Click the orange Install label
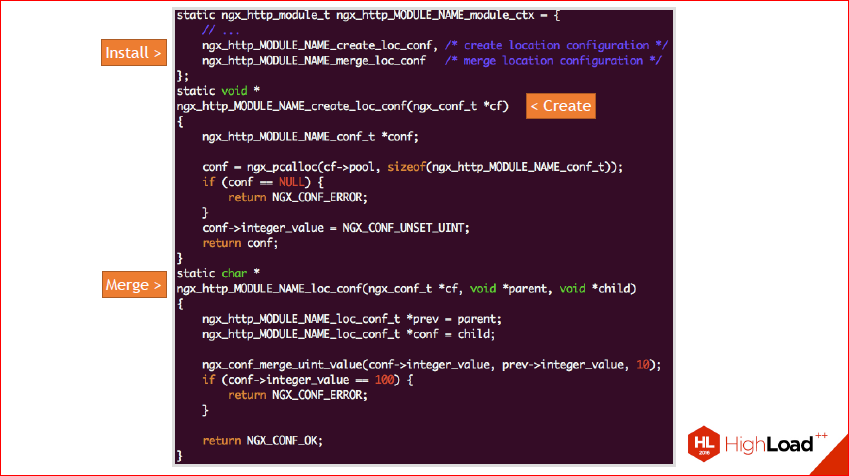Viewport: 849px width, 476px height. pyautogui.click(x=134, y=53)
